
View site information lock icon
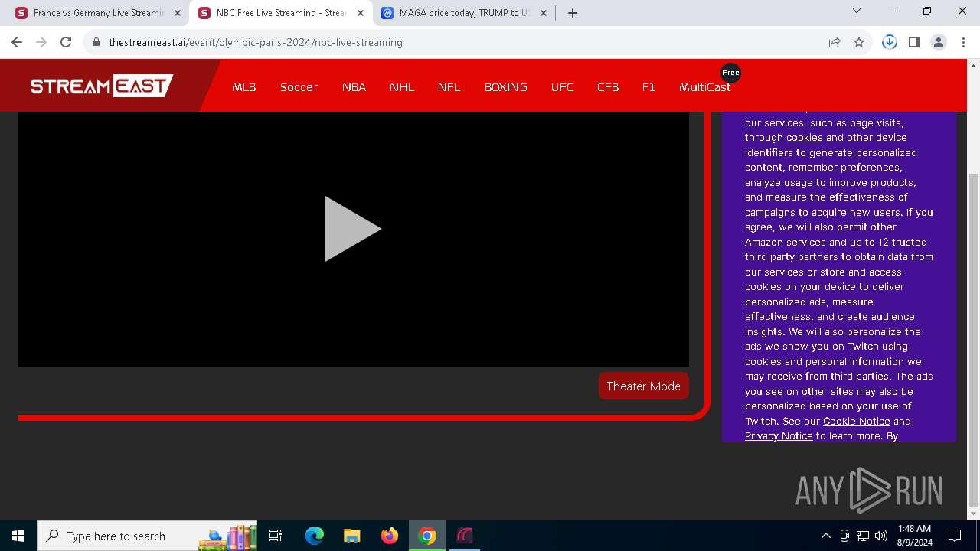96,42
